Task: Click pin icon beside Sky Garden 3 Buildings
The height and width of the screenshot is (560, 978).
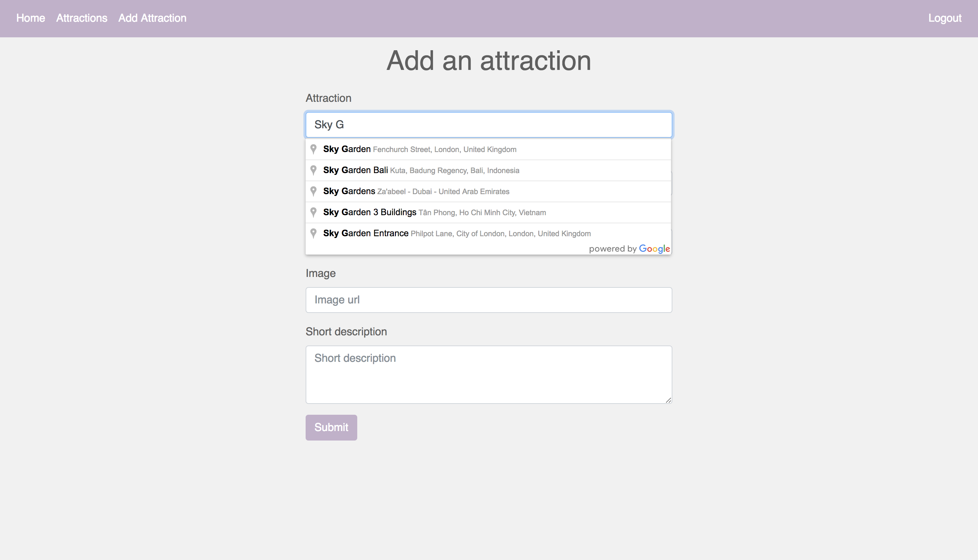Action: click(x=313, y=212)
